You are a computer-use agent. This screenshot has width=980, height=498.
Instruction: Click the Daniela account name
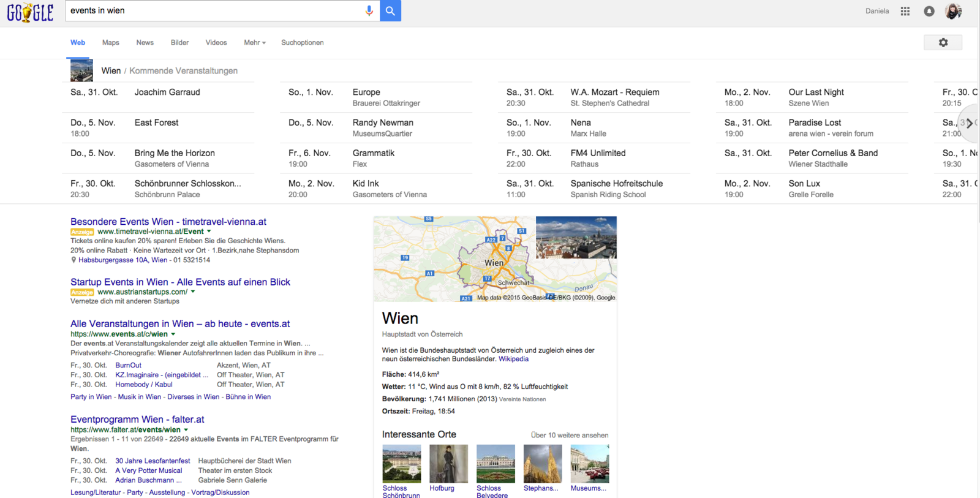click(x=877, y=11)
